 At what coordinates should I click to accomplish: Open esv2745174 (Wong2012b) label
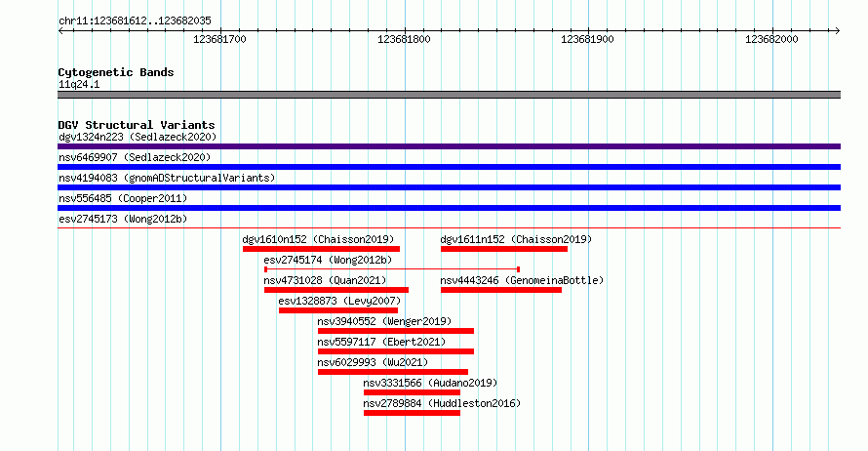click(328, 260)
